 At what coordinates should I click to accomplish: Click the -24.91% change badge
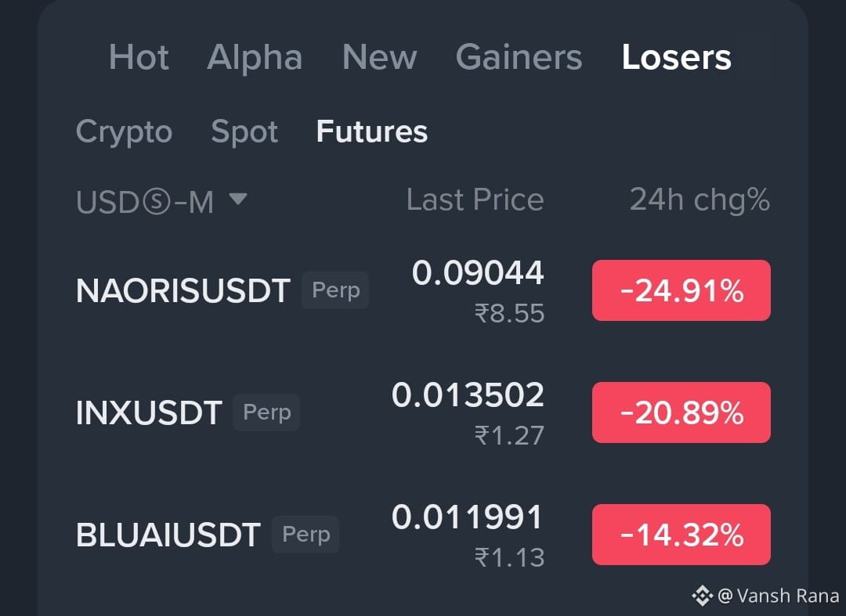click(x=681, y=290)
